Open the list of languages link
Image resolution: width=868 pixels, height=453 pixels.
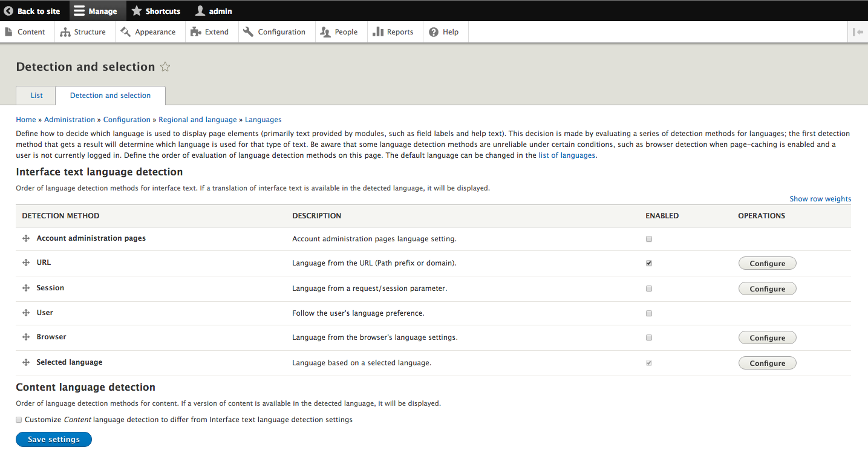click(x=567, y=155)
